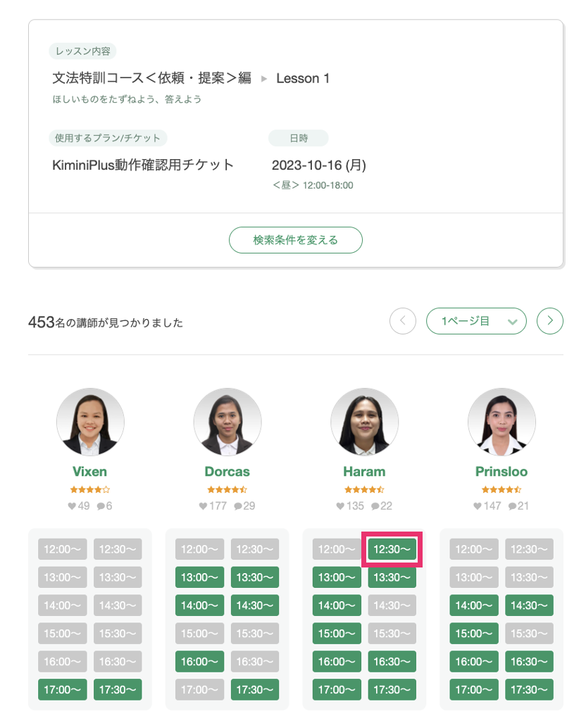Click Prinsloo's star rating

tap(501, 489)
